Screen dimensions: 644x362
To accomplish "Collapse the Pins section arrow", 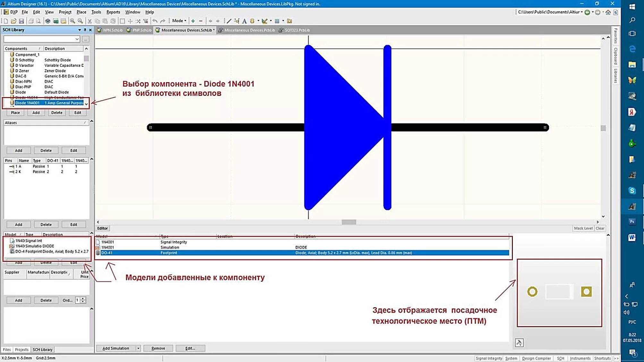I will point(92,159).
